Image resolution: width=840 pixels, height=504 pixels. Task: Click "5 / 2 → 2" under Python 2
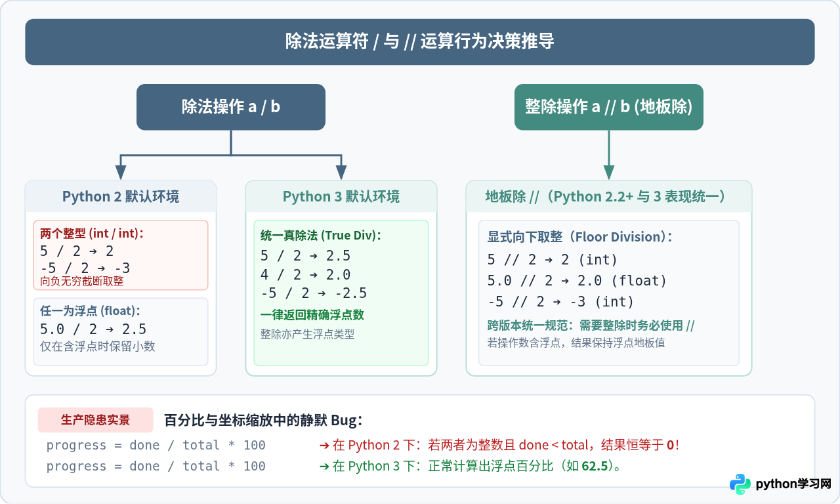point(77,251)
